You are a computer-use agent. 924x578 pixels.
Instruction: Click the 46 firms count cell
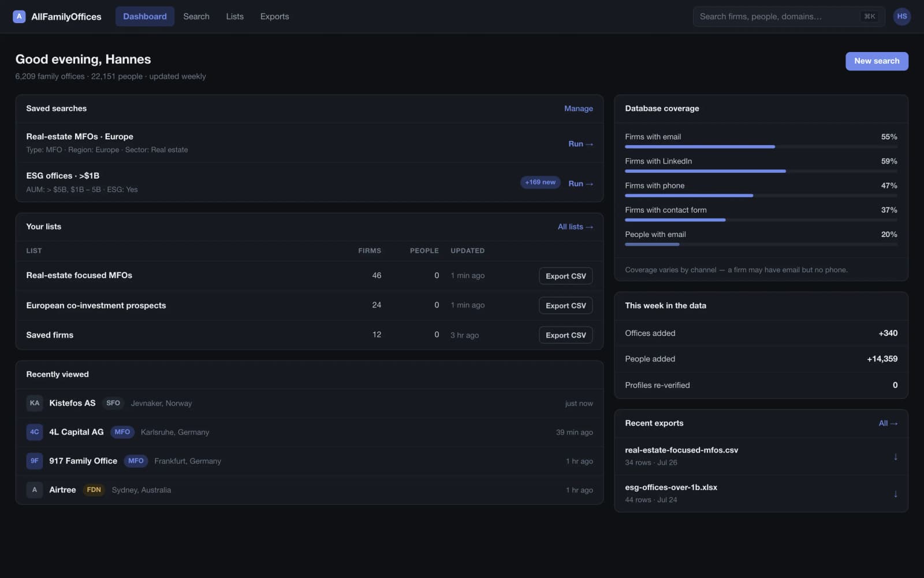pos(377,275)
